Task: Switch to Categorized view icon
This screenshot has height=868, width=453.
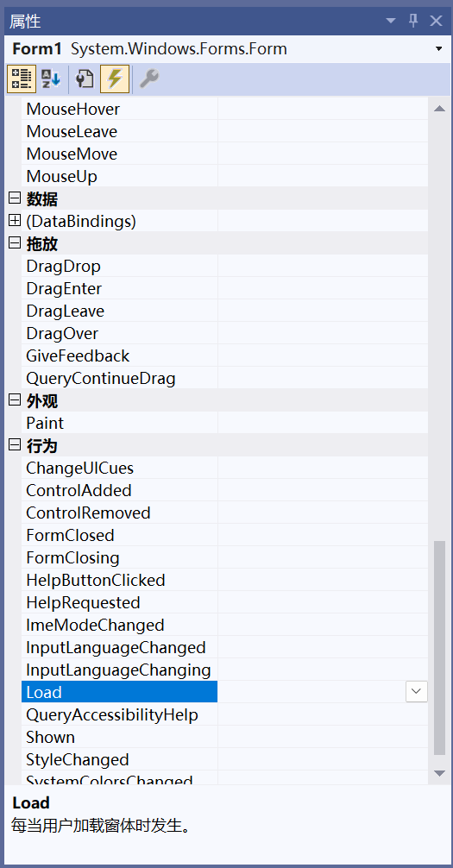Action: [22, 79]
